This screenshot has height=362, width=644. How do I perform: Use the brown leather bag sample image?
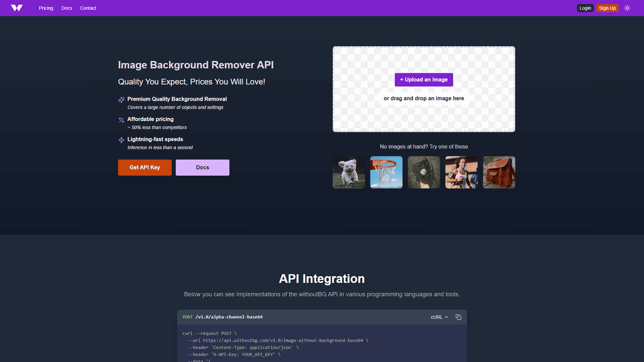[x=499, y=172]
